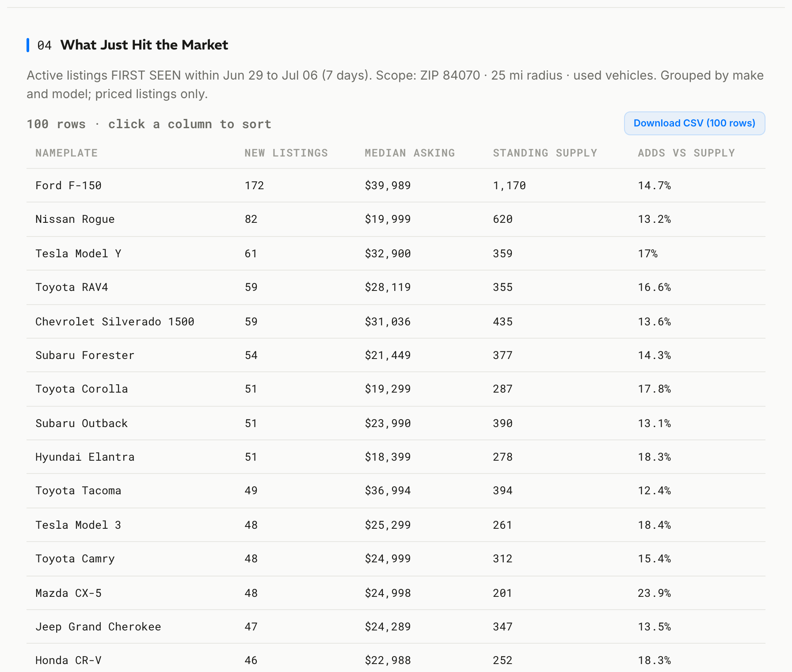Image resolution: width=792 pixels, height=672 pixels.
Task: Select the $24,999 median asking price
Action: 388,559
